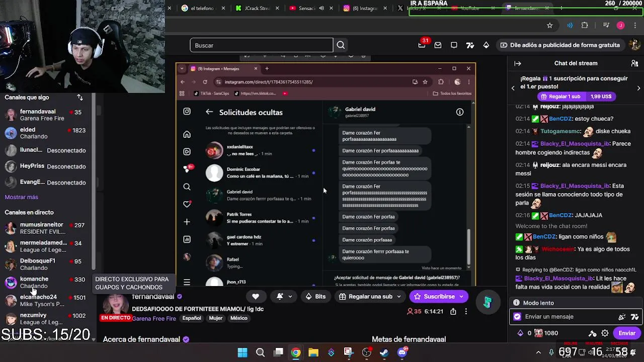Open chat settings gear icon
The width and height of the screenshot is (644, 362).
click(605, 333)
